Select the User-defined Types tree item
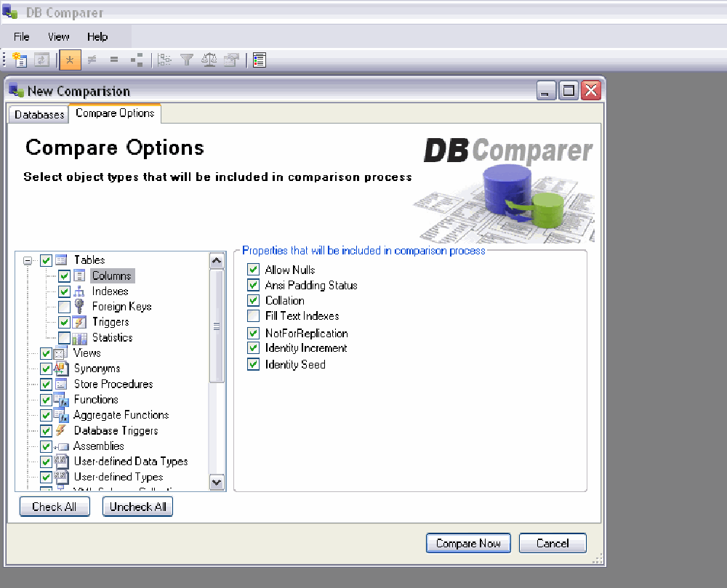This screenshot has width=727, height=588. click(x=119, y=477)
